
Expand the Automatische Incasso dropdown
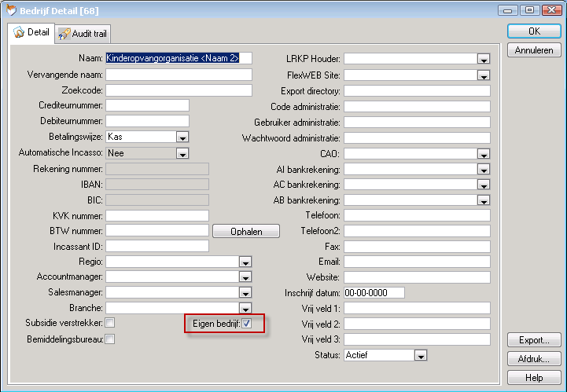[182, 153]
